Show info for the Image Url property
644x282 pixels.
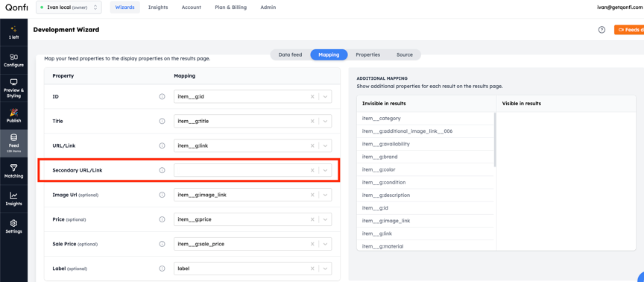(162, 195)
